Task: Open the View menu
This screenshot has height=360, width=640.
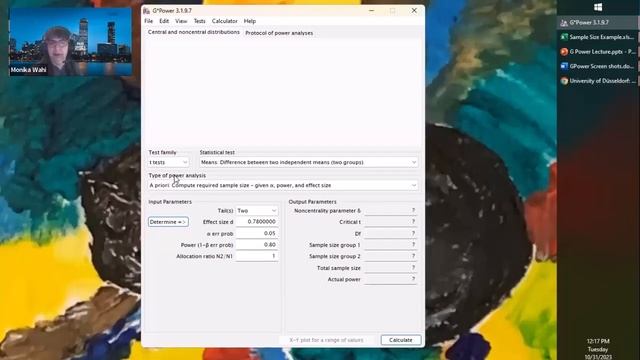Action: pos(181,21)
